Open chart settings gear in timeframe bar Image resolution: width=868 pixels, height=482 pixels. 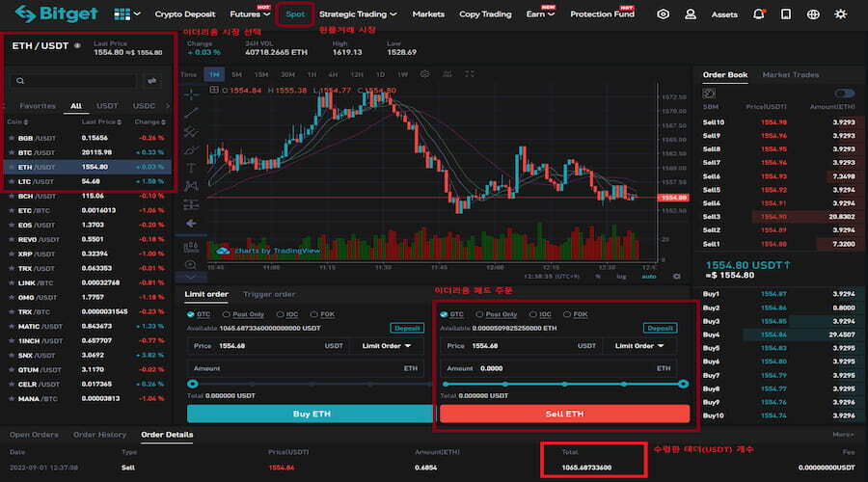(x=424, y=74)
